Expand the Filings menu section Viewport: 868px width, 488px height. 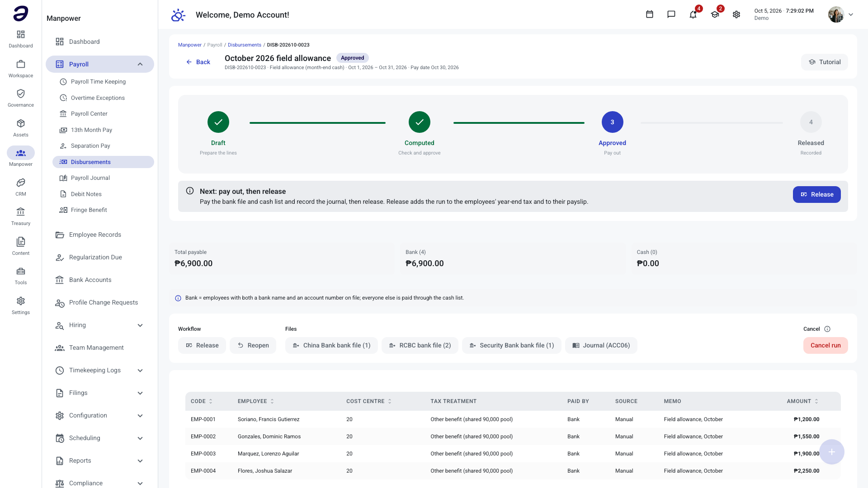click(x=140, y=393)
